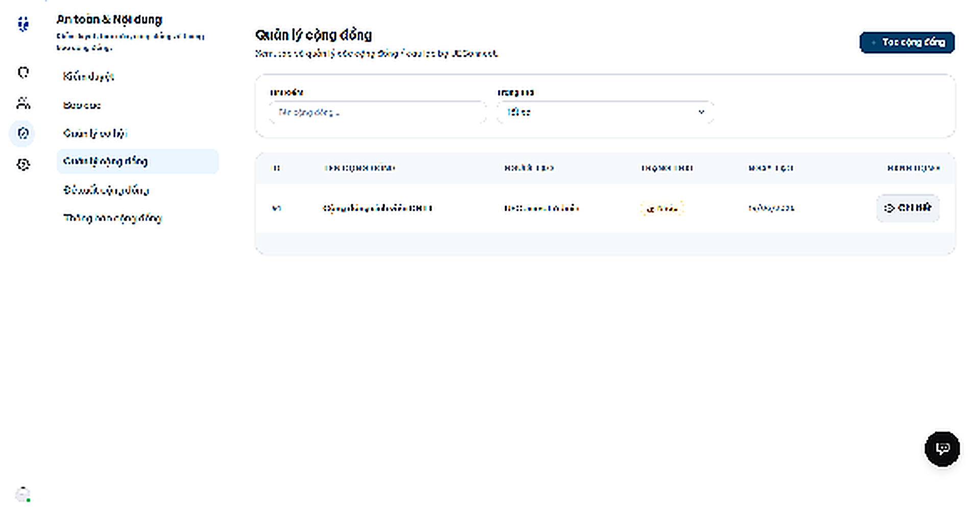Click the community name in table row

tap(378, 208)
